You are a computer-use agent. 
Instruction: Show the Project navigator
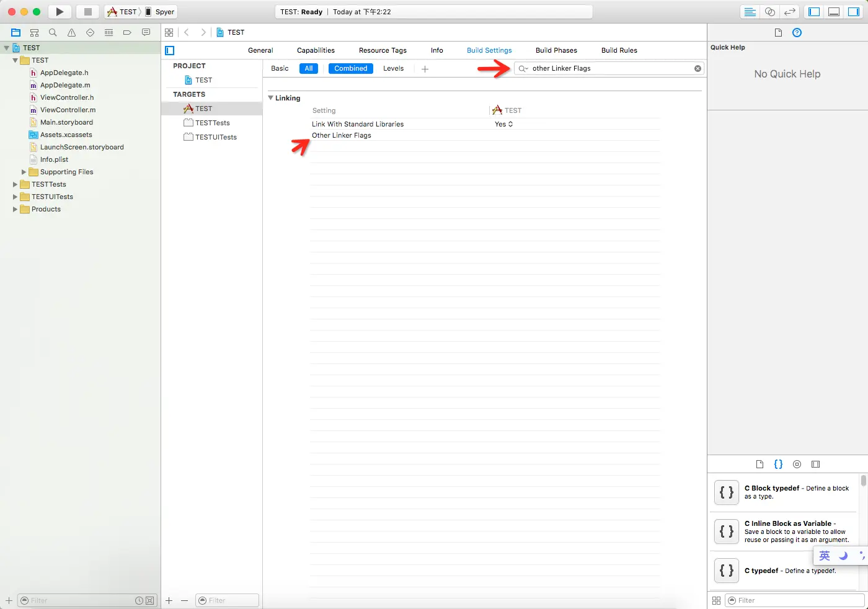pyautogui.click(x=16, y=32)
